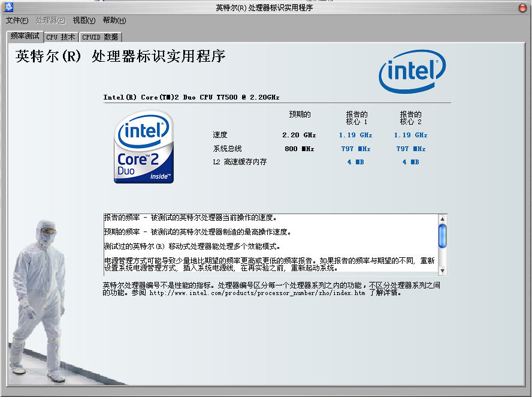Open the 帮助 menu

[x=114, y=20]
